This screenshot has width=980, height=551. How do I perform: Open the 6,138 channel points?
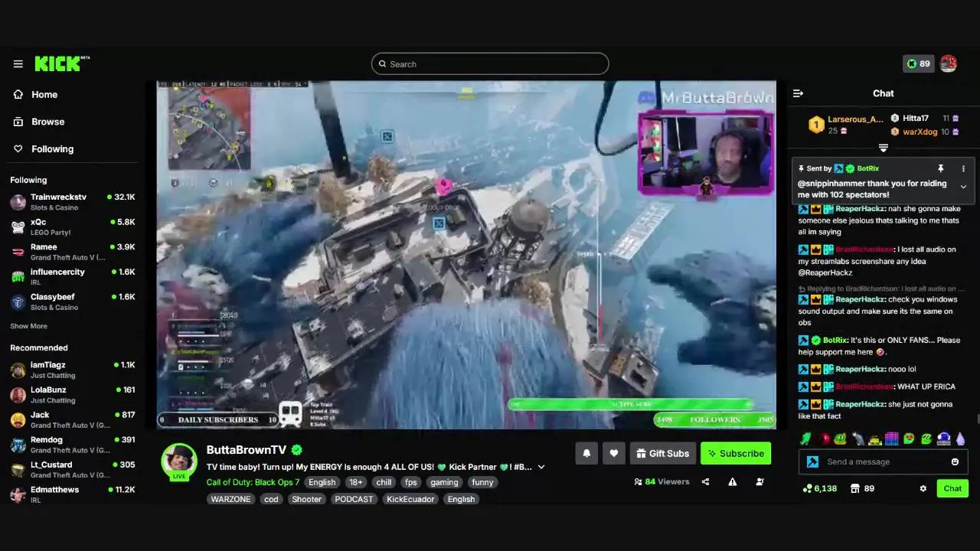tap(819, 488)
